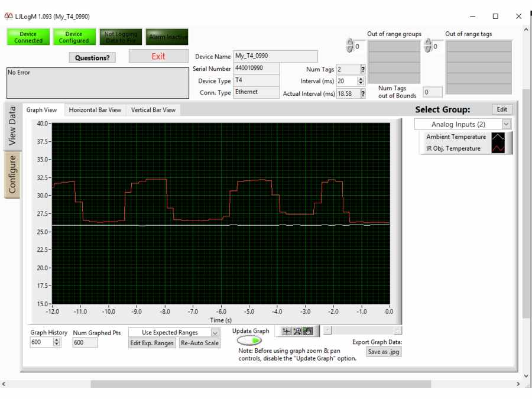Increment the Out of range groups stepper
The height and width of the screenshot is (399, 532).
point(349,41)
